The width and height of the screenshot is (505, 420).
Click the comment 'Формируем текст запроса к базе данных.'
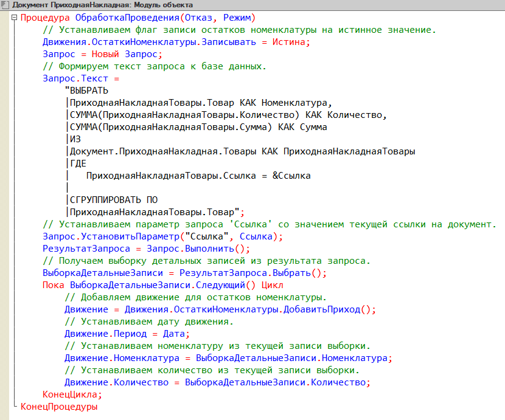(155, 66)
